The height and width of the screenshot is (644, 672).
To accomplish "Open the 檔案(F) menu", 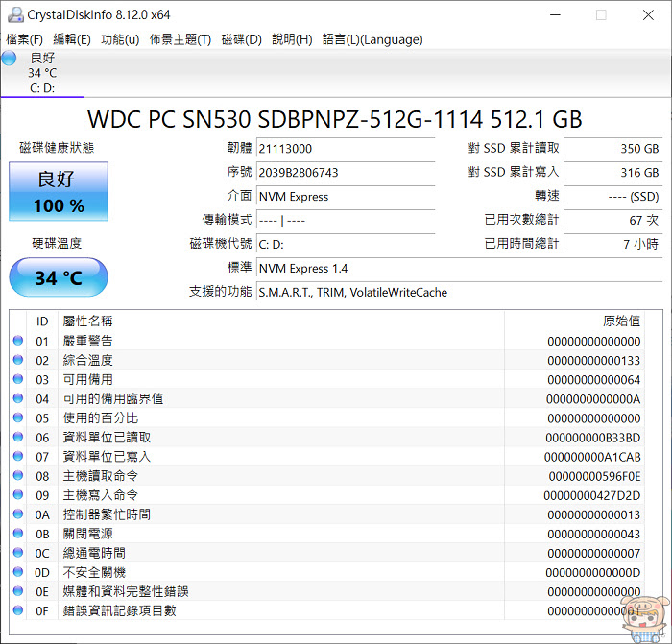I will pyautogui.click(x=24, y=39).
